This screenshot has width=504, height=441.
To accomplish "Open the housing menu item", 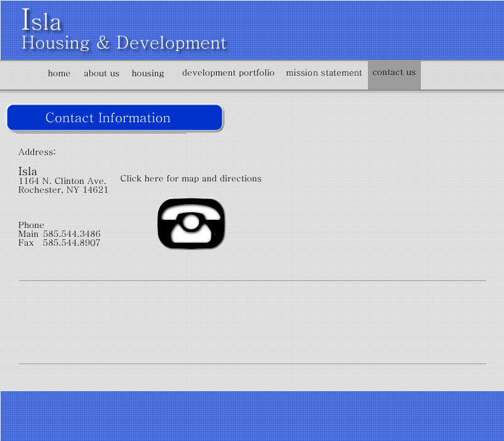I will pyautogui.click(x=148, y=74).
